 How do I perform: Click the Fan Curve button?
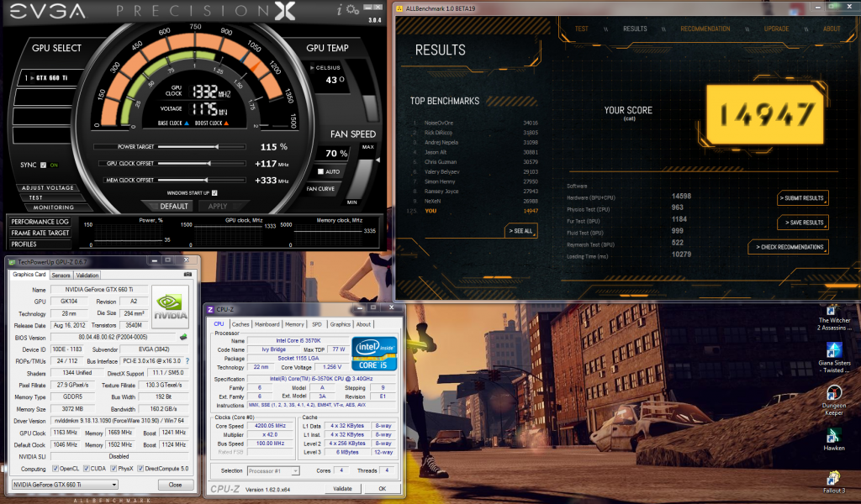[x=320, y=189]
